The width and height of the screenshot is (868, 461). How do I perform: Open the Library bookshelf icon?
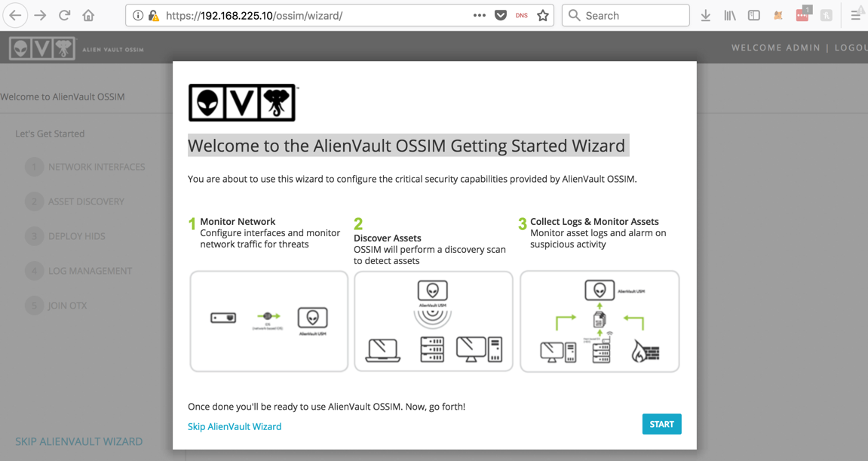[x=729, y=16]
